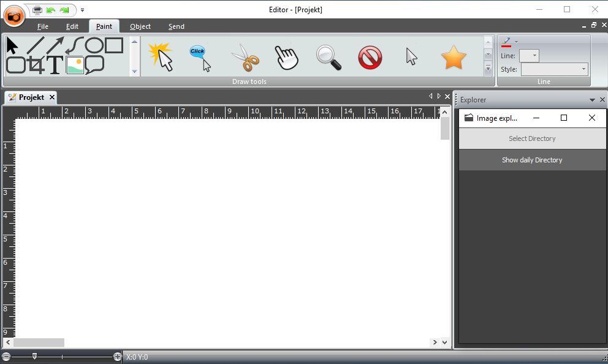608x364 pixels.
Task: Move shape gallery up with top arrow
Action: [135, 41]
